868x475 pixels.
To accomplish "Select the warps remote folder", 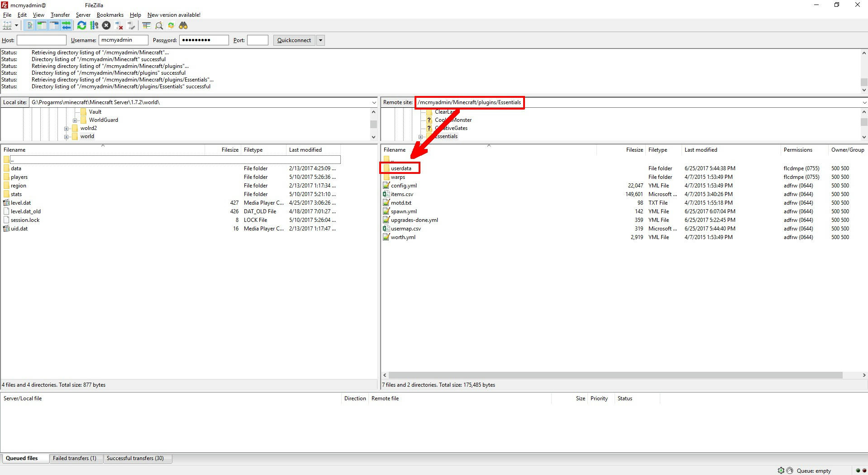I will 398,177.
